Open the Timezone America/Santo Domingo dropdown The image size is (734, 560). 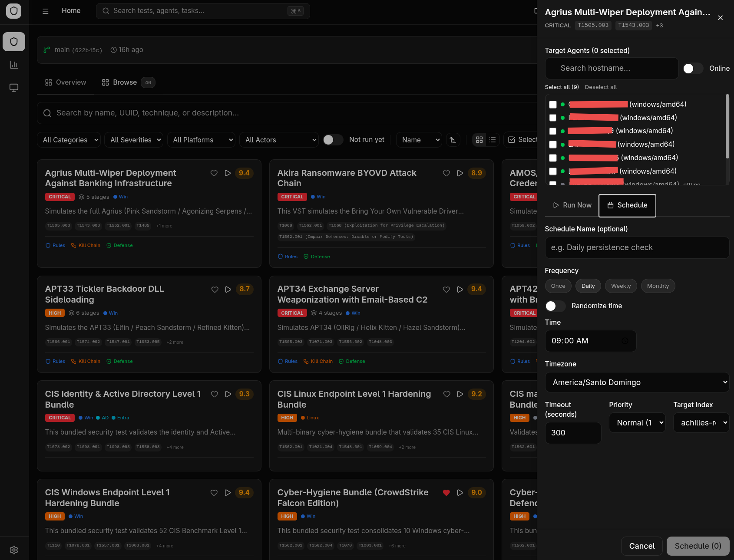pyautogui.click(x=637, y=382)
